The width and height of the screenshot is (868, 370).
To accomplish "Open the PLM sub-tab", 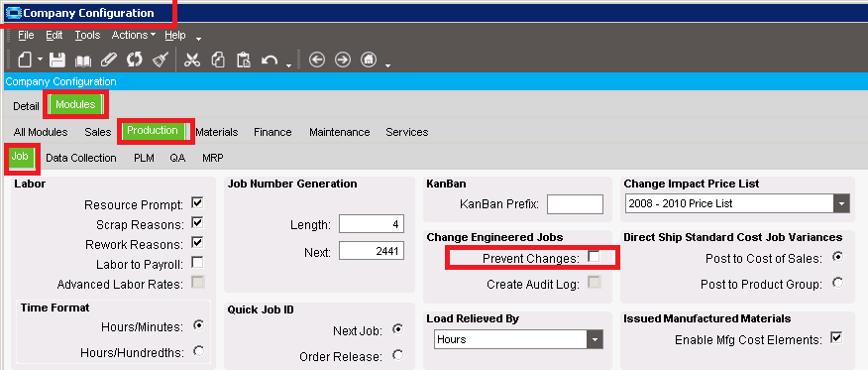I will tap(144, 158).
